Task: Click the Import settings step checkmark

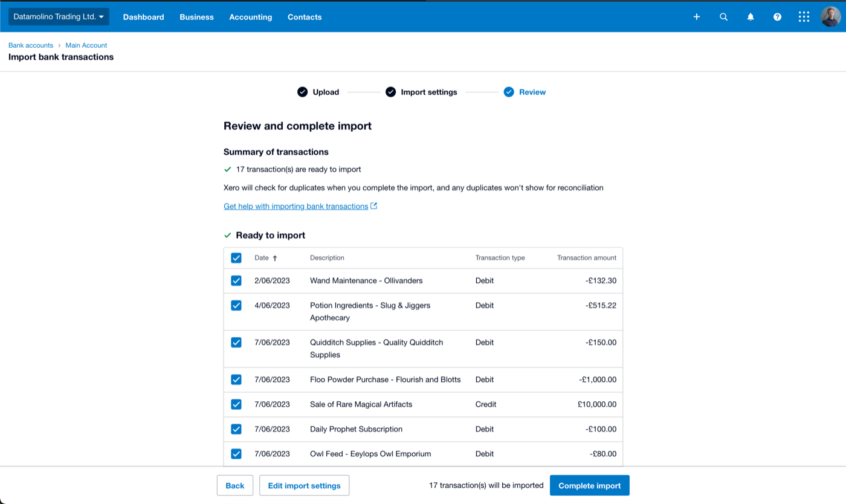Action: 390,92
